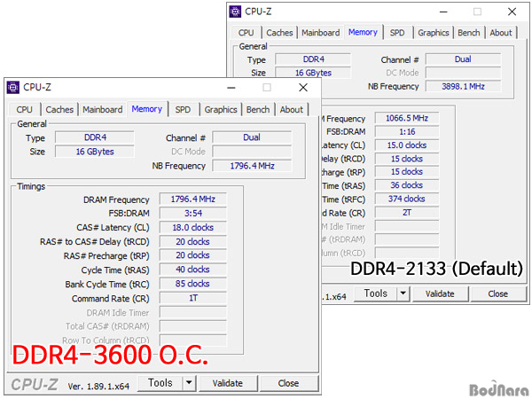Close rear CPU-Z window with X
This screenshot has width=532, height=399.
(x=512, y=12)
